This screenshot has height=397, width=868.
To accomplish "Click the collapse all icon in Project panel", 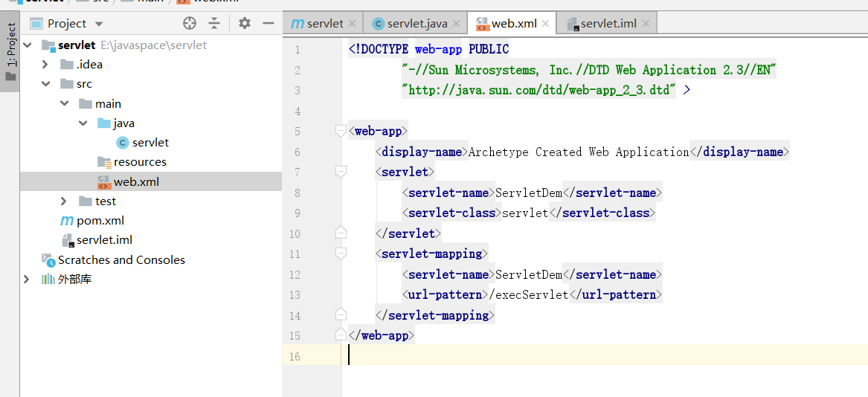I will (x=214, y=23).
